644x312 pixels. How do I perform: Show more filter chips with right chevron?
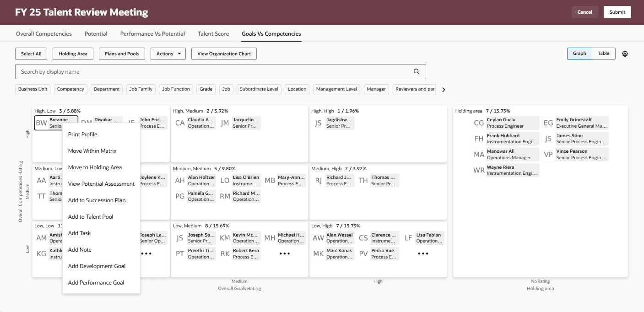[x=444, y=90]
